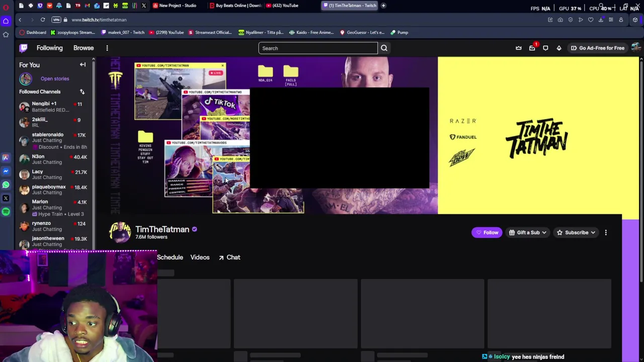This screenshot has width=644, height=362.
Task: Open Messenger in Opera sidebar
Action: tap(6, 171)
